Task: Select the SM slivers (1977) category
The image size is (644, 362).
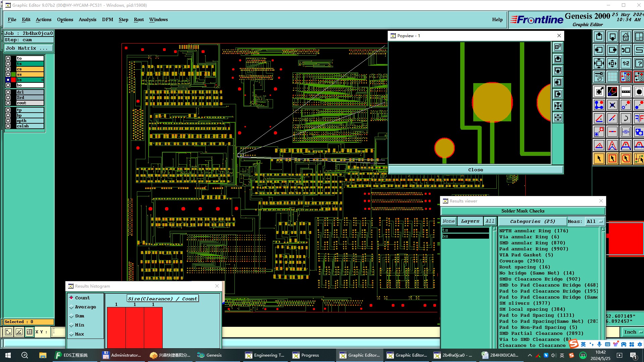Action: [525, 303]
